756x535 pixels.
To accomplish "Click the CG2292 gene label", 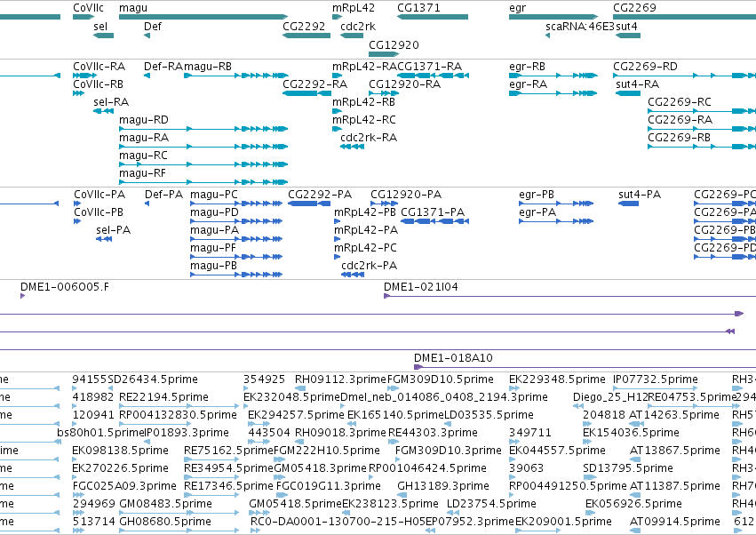I will (304, 27).
